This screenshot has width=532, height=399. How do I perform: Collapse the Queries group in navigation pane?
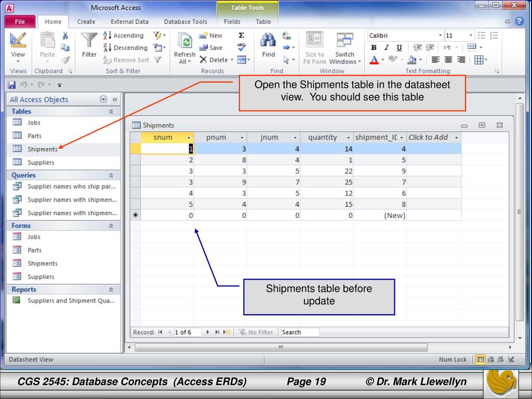(111, 176)
